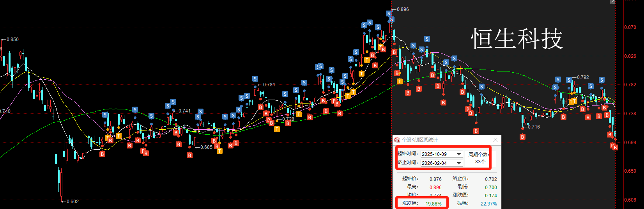
Task: Click the S signal marker above 0.781 label
Action: pos(255,79)
